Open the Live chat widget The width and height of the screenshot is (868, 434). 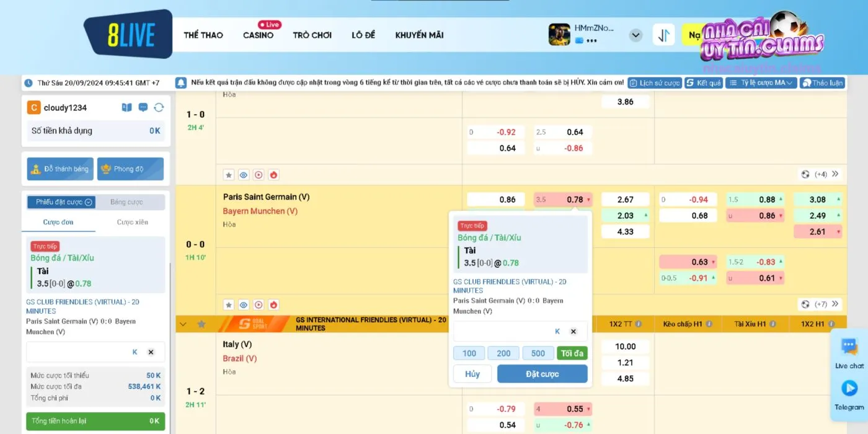[x=849, y=353]
